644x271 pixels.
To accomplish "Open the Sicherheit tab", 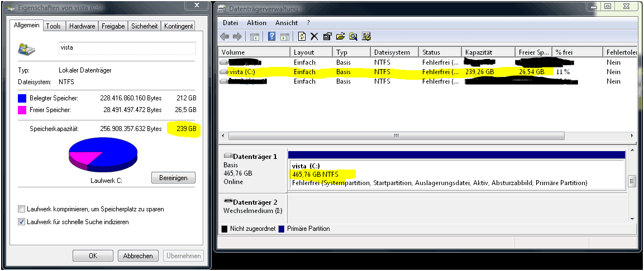I will pos(145,26).
